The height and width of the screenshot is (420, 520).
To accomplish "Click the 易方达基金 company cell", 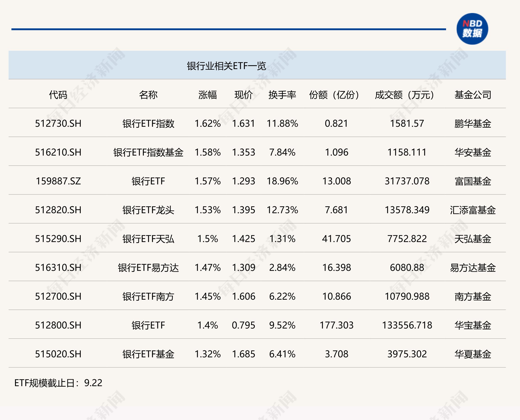I will click(x=473, y=268).
